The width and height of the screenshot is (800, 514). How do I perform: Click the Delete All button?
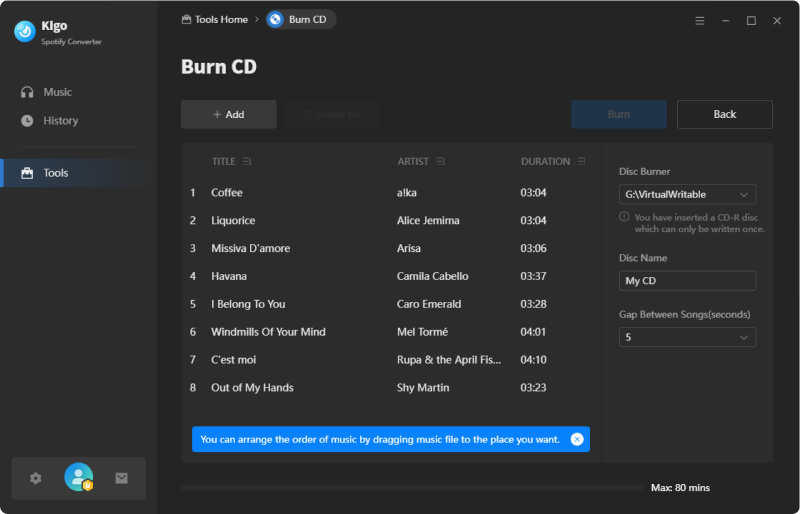coord(332,114)
